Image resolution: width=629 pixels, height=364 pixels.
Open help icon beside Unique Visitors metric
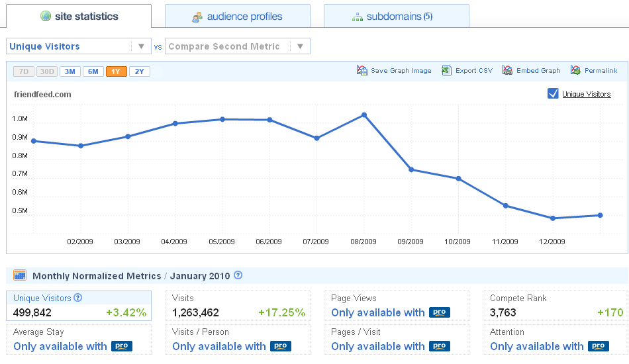coord(78,298)
